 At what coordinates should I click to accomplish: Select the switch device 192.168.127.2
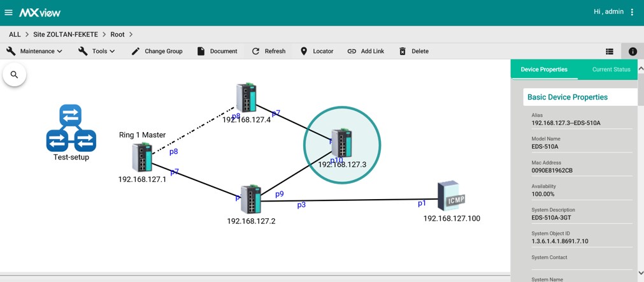pyautogui.click(x=250, y=200)
